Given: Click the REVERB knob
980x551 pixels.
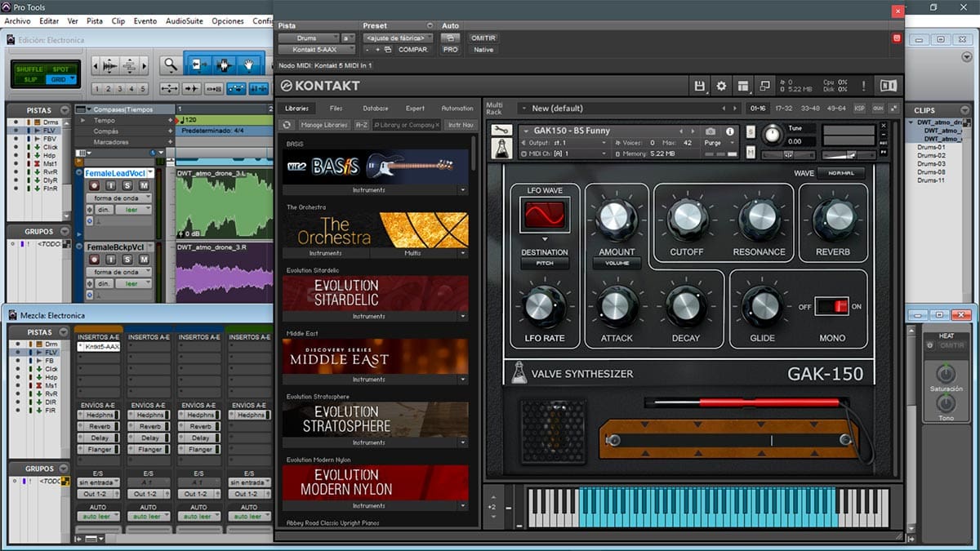Looking at the screenshot, I should (x=833, y=218).
